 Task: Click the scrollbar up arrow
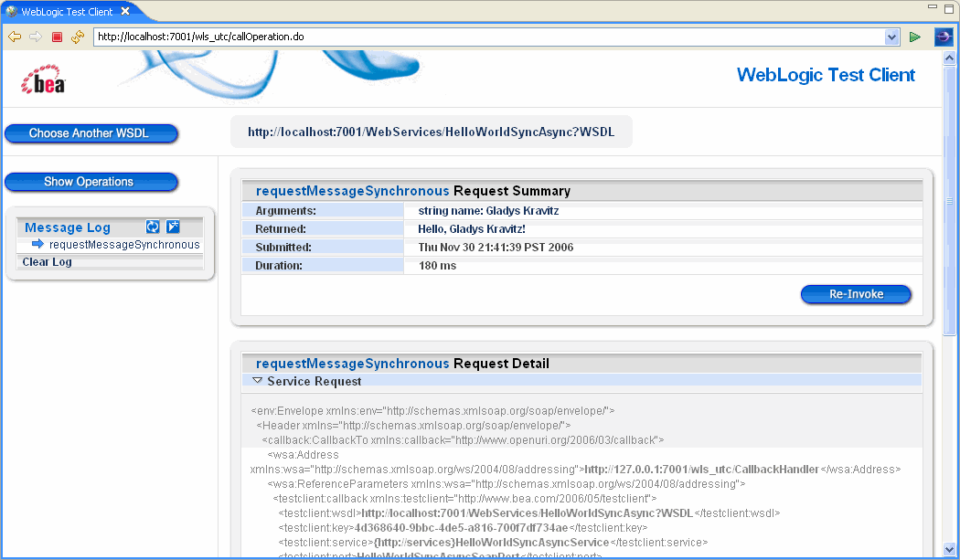click(949, 58)
